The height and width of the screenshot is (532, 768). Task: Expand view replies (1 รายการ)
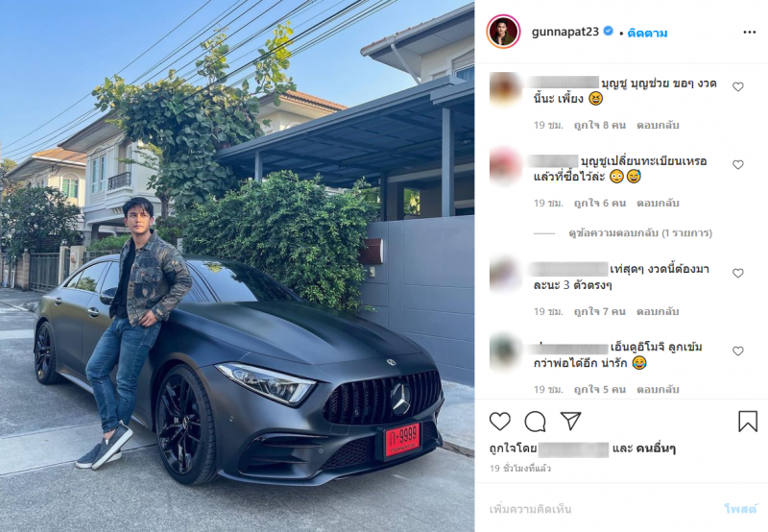(x=640, y=233)
